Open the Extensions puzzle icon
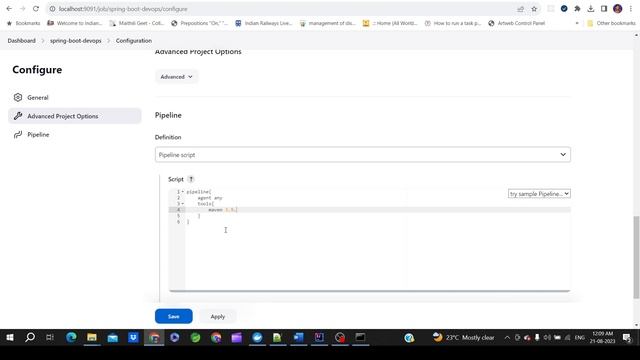The height and width of the screenshot is (360, 640). (x=577, y=9)
